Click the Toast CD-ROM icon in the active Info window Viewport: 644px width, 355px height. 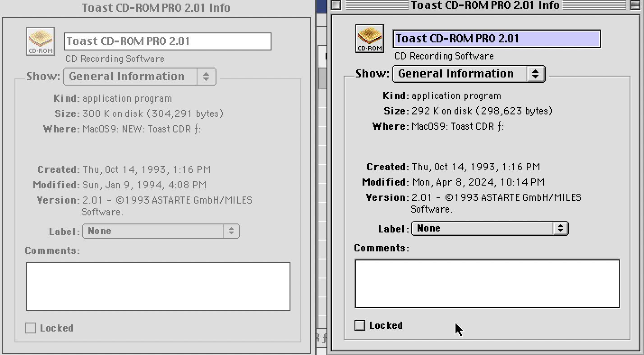370,39
